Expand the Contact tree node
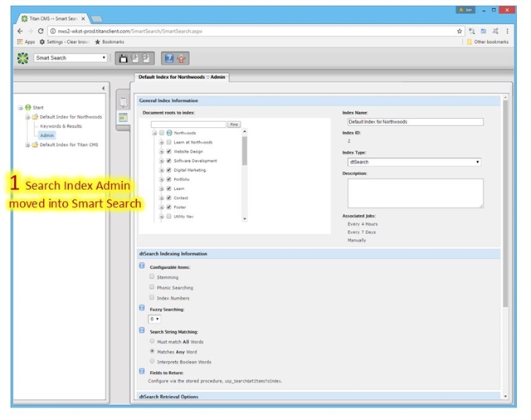Image resolution: width=531 pixels, height=420 pixels. click(162, 198)
